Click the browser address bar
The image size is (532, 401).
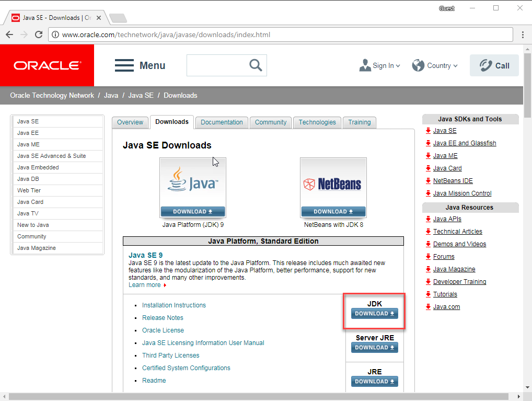(282, 35)
